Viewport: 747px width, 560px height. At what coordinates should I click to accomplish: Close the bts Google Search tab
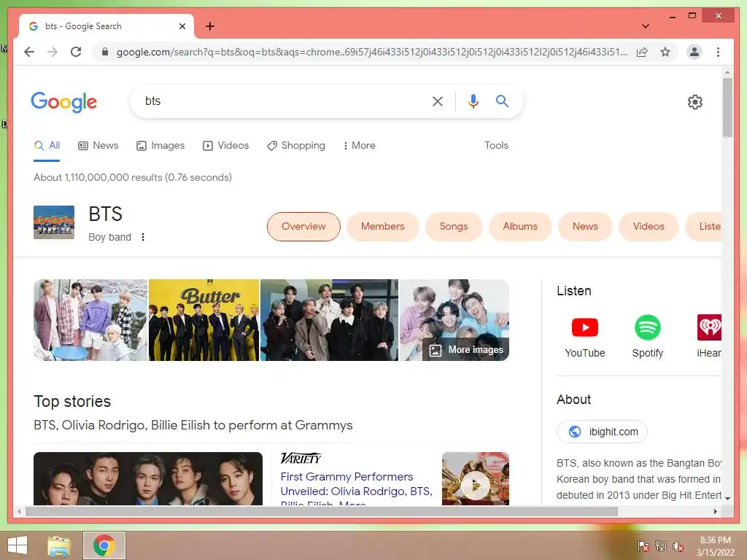point(182,26)
